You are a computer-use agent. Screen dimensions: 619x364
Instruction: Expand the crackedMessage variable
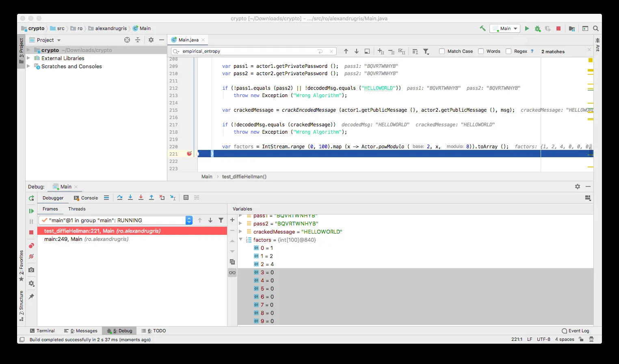(240, 232)
